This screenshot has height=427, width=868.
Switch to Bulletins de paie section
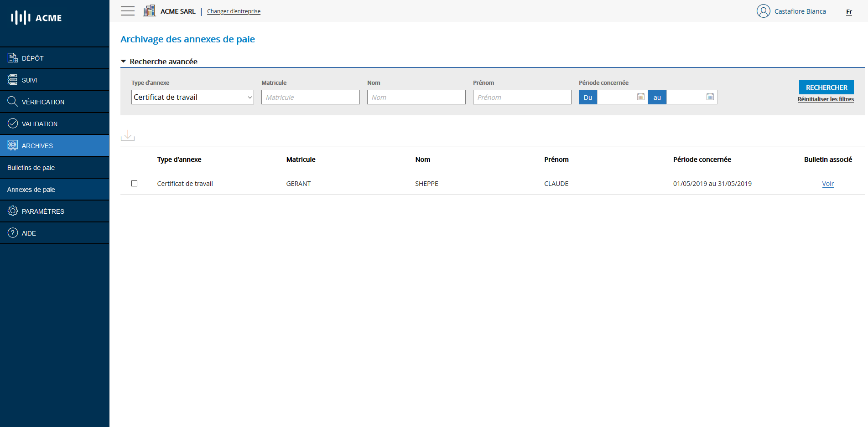tap(32, 167)
